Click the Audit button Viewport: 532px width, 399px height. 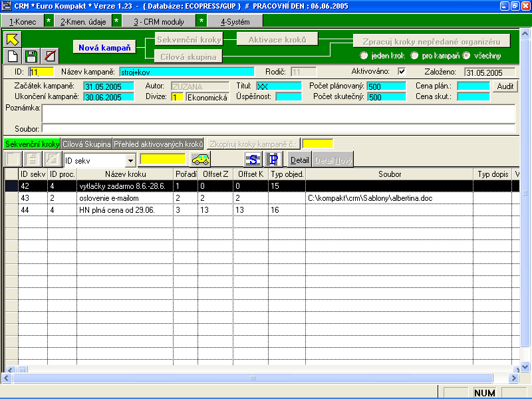click(x=503, y=86)
